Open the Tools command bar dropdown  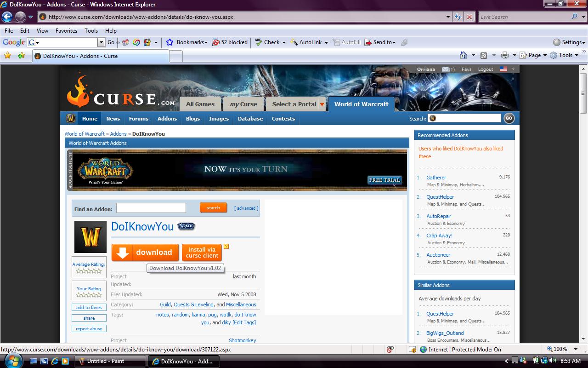(x=564, y=55)
